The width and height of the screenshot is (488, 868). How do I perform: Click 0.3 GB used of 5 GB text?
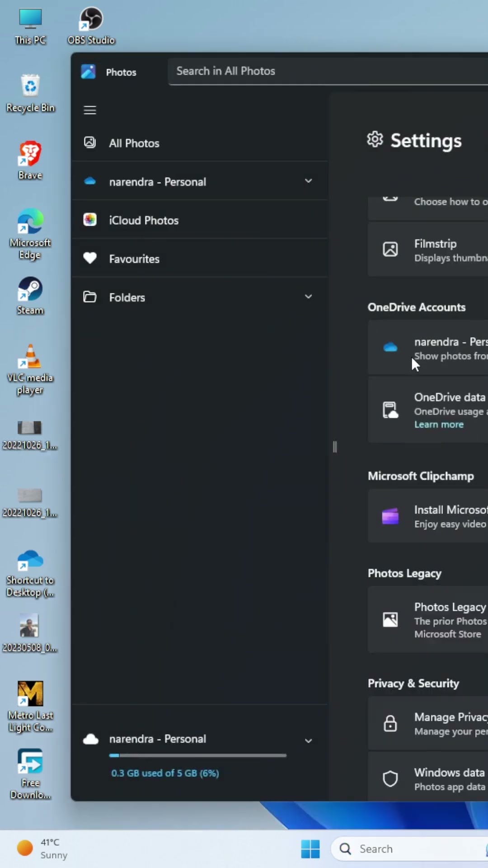click(165, 773)
